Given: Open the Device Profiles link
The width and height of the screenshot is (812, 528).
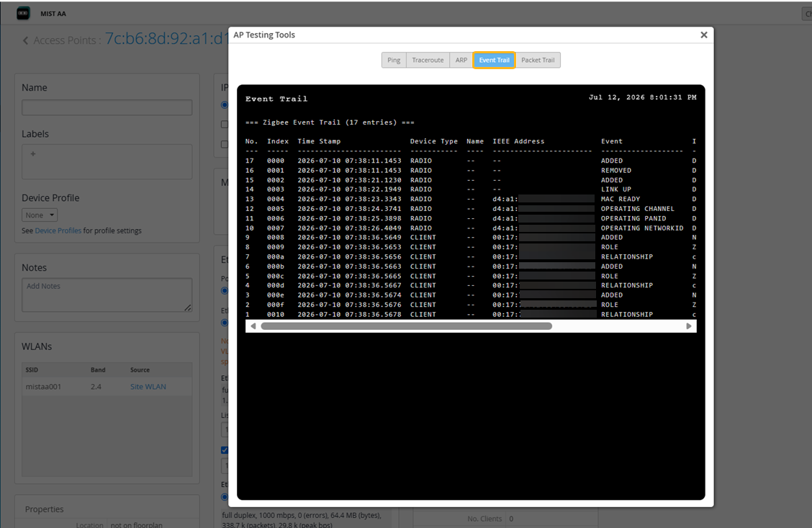Looking at the screenshot, I should tap(58, 231).
